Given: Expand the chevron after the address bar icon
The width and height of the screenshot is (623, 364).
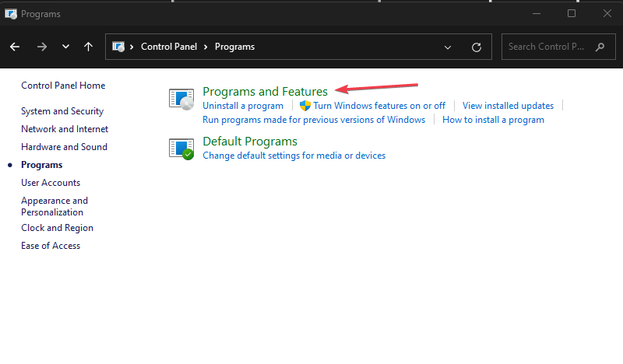Looking at the screenshot, I should (x=132, y=47).
